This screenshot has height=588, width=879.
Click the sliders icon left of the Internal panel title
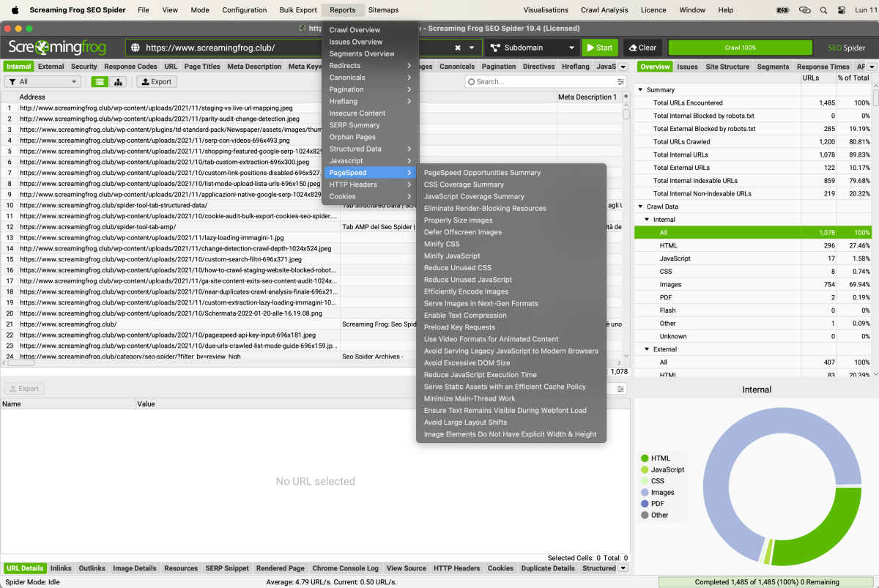click(620, 389)
